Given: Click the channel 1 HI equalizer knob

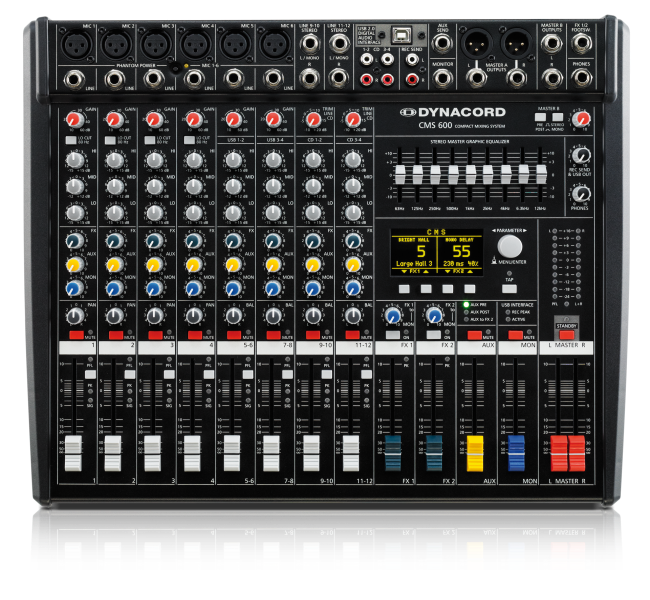Looking at the screenshot, I should point(75,160).
